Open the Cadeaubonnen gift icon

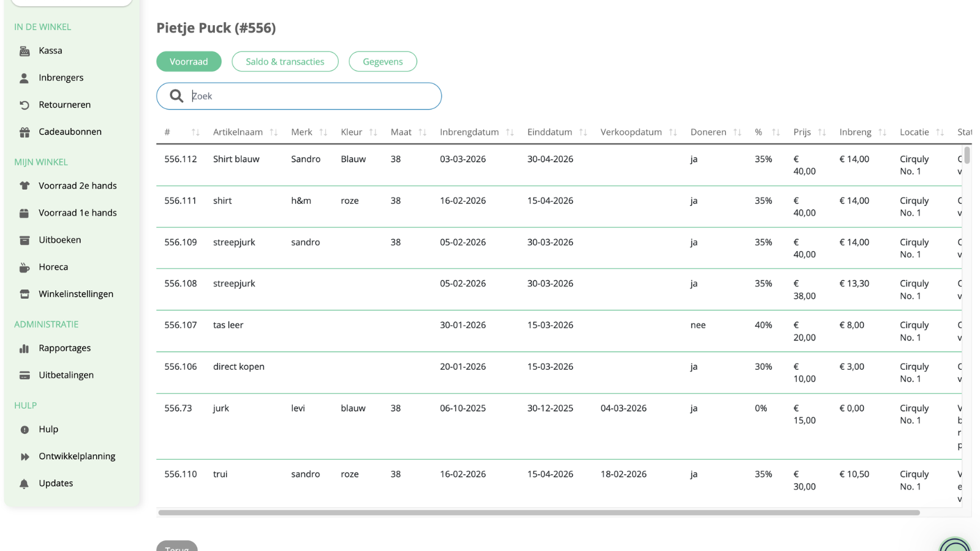[x=24, y=132]
